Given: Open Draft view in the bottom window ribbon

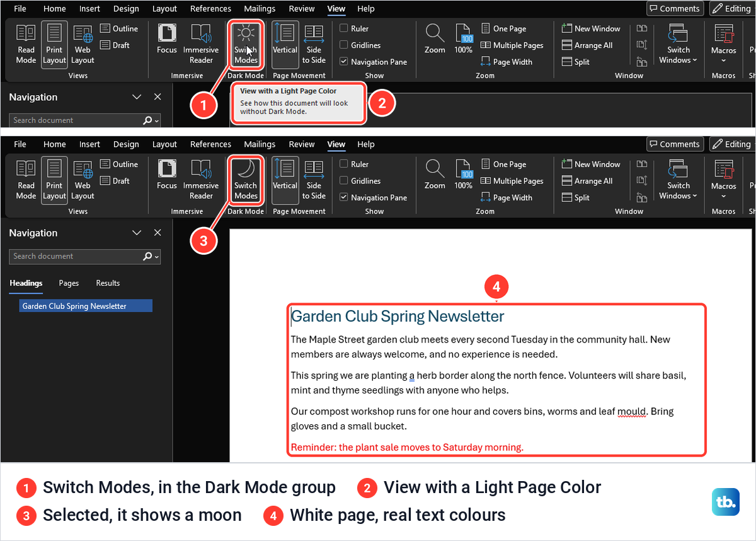Looking at the screenshot, I should tap(115, 180).
